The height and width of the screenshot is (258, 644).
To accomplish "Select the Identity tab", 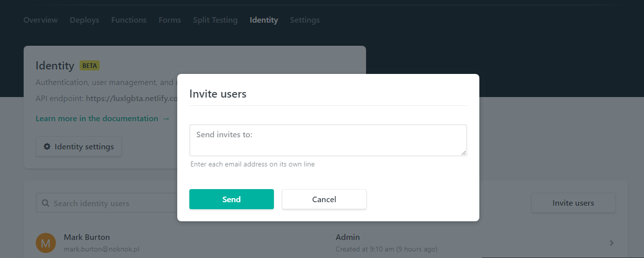I will point(264,20).
